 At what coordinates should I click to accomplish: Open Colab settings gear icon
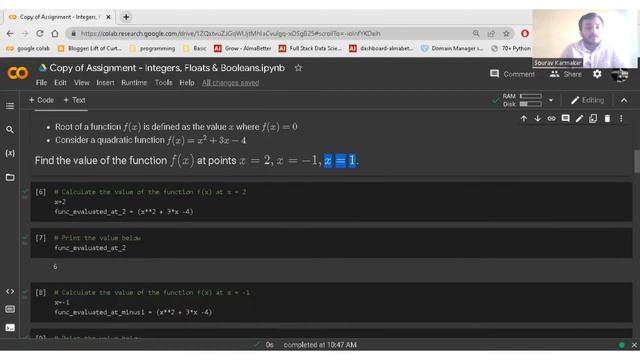(597, 74)
